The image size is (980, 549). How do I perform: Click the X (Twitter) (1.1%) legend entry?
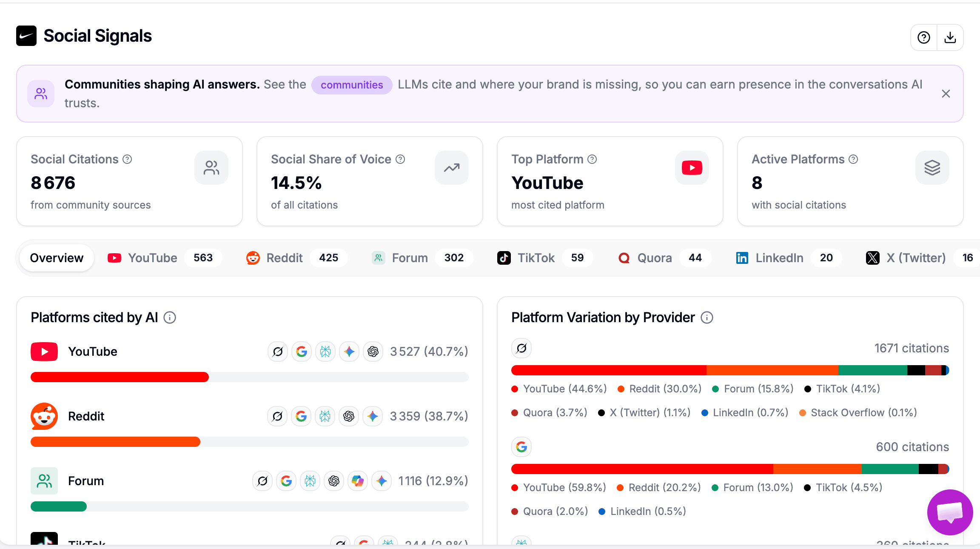(x=644, y=412)
